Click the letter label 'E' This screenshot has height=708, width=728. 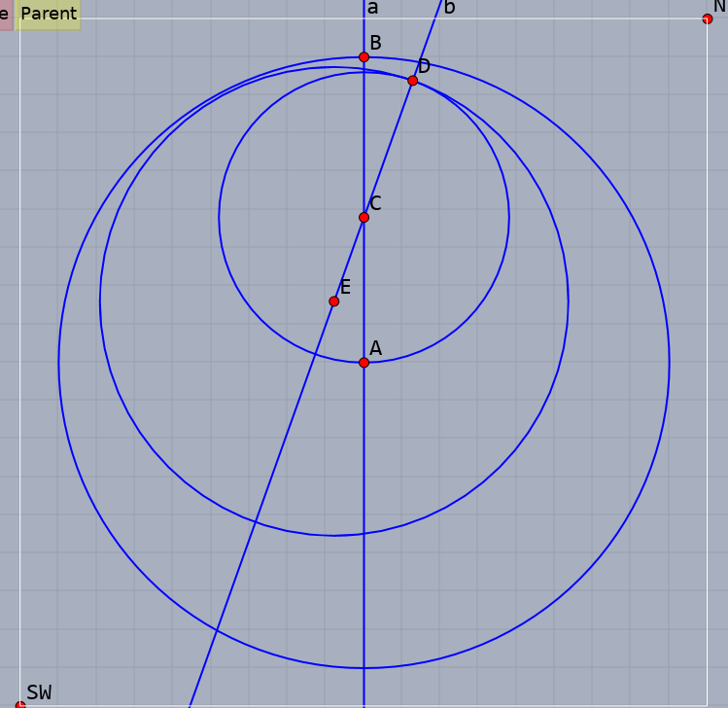345,287
